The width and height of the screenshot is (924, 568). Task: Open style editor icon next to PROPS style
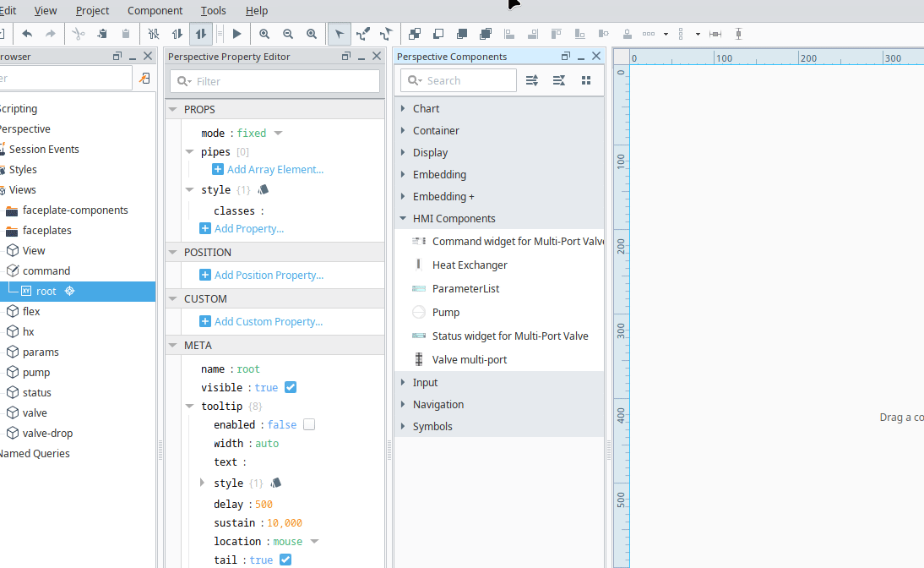[264, 189]
